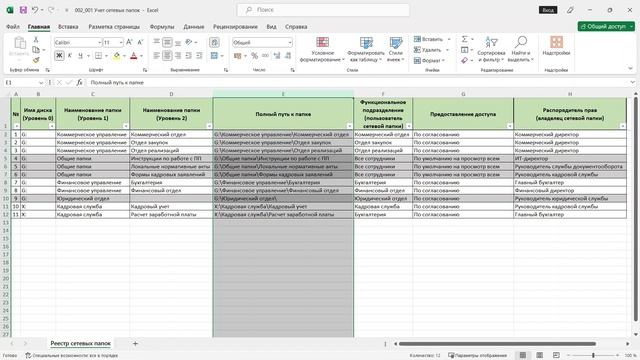Increase indent
The width and height of the screenshot is (640, 360).
[199, 56]
